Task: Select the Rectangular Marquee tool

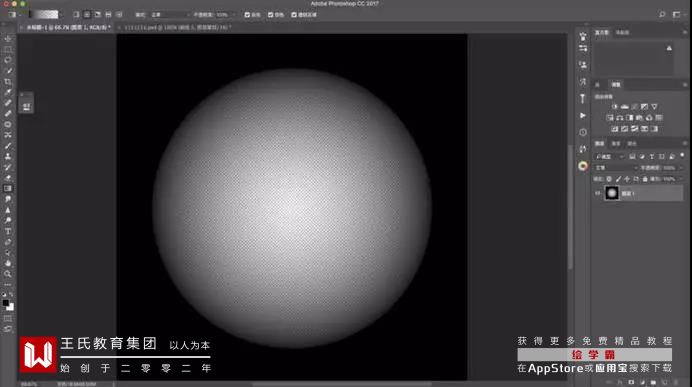Action: coord(8,49)
